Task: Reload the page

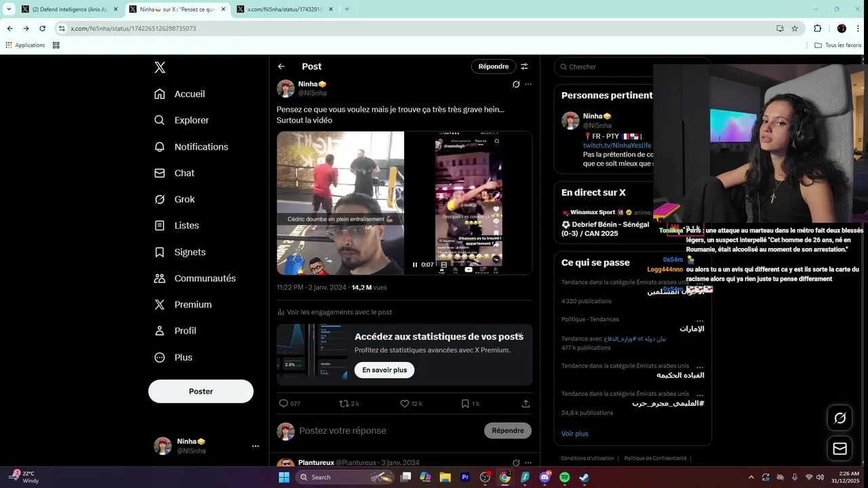Action: pos(42,28)
